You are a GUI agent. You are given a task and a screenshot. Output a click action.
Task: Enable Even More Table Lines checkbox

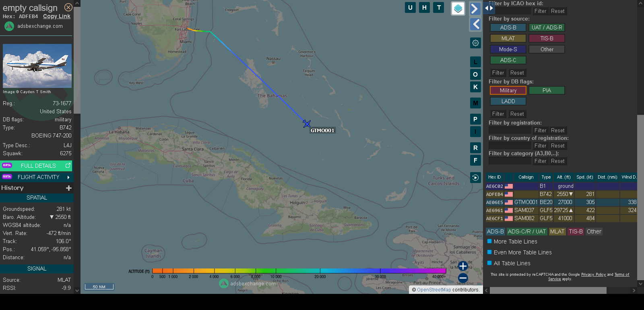point(489,252)
